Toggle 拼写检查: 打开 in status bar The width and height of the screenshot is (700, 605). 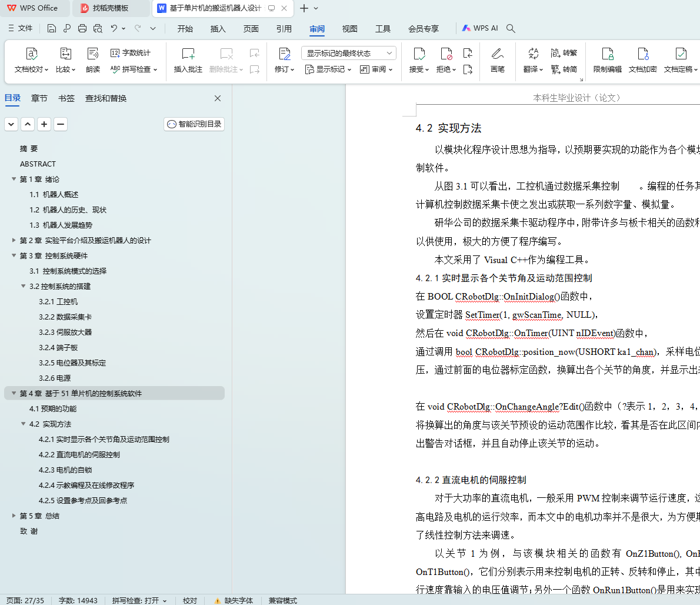tap(139, 600)
